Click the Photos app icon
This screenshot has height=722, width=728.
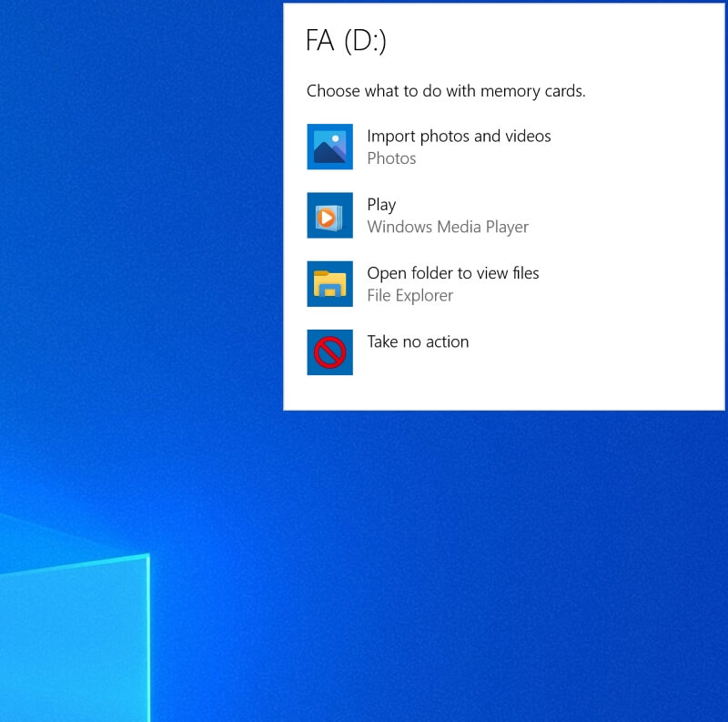coord(329,147)
